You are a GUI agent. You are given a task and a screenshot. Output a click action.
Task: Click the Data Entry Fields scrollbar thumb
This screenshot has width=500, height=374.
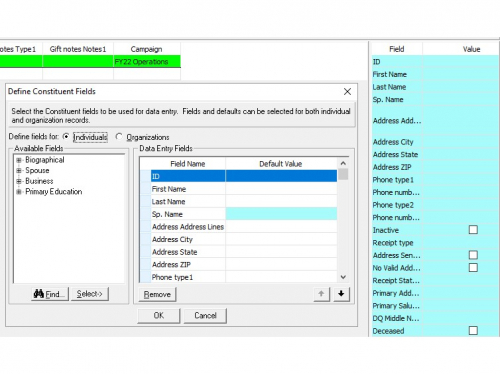click(x=343, y=175)
